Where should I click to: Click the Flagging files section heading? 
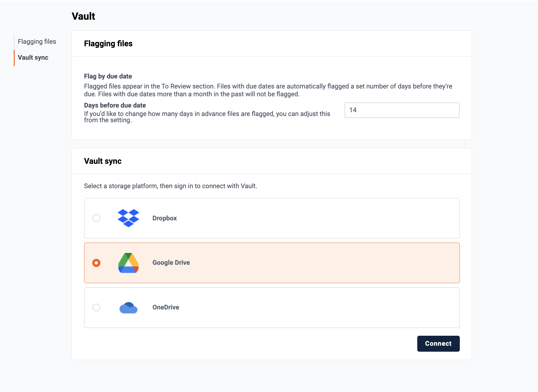(108, 43)
